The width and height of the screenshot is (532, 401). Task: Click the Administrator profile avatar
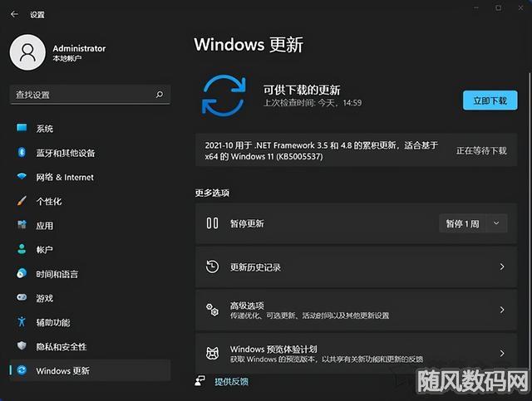[27, 52]
